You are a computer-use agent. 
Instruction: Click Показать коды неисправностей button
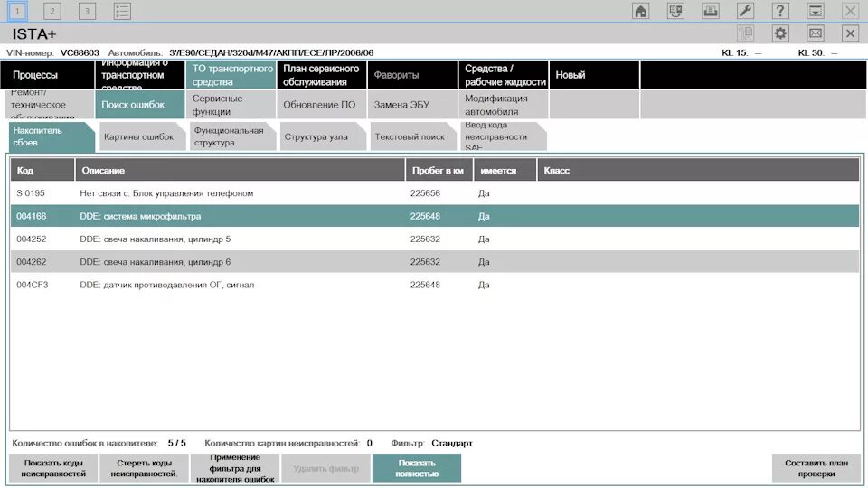[x=53, y=468]
